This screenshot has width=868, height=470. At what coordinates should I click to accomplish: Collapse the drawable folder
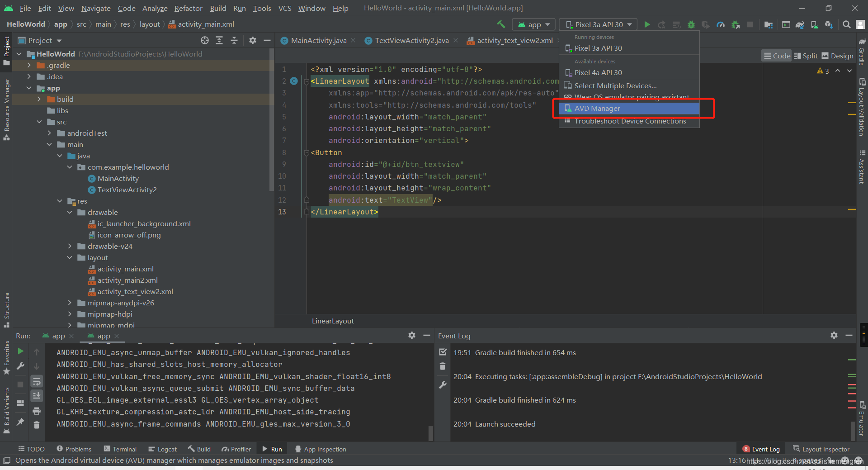point(70,212)
